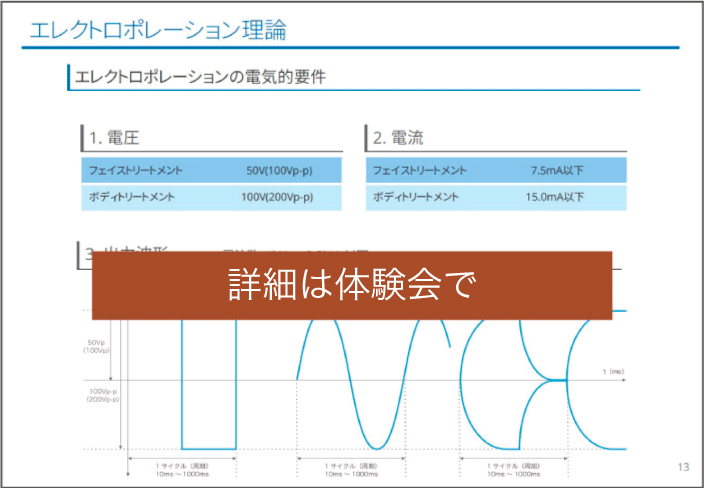Click the cycle label under the square wave
Screen dimensions: 704x488
click(182, 470)
